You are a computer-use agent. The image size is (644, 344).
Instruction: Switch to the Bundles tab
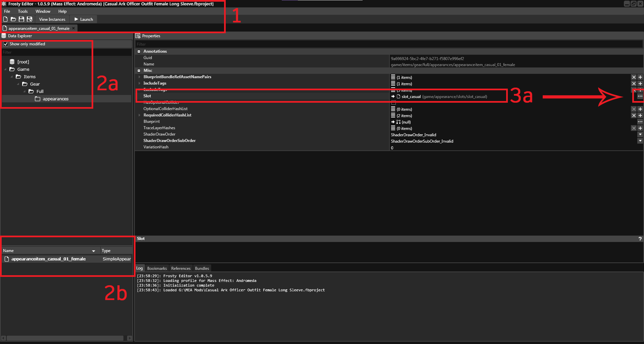point(202,268)
